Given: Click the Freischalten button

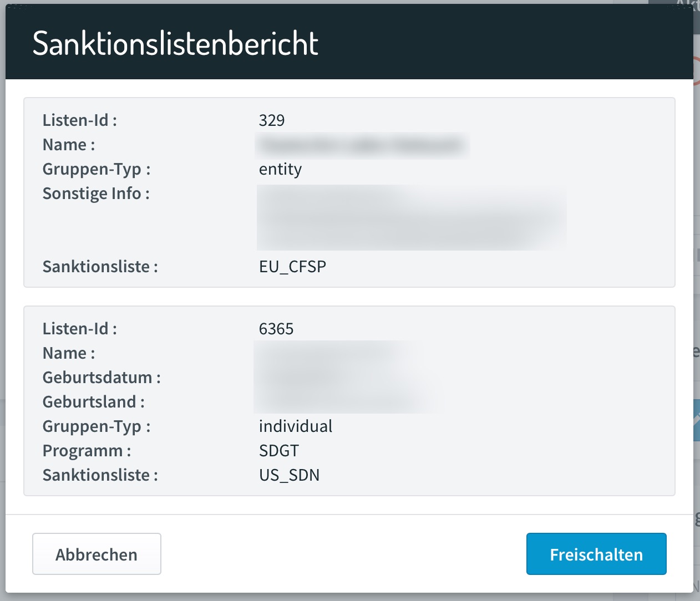Looking at the screenshot, I should pos(596,554).
